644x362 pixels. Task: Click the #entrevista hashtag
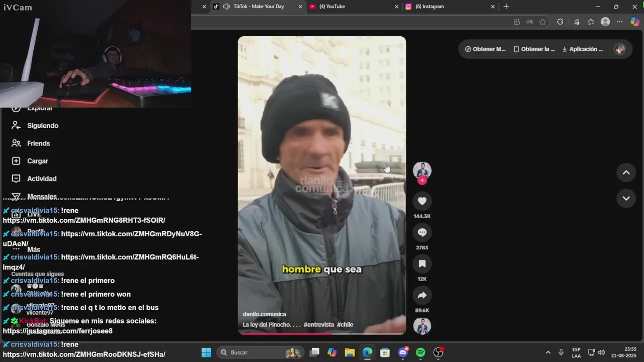tap(318, 325)
